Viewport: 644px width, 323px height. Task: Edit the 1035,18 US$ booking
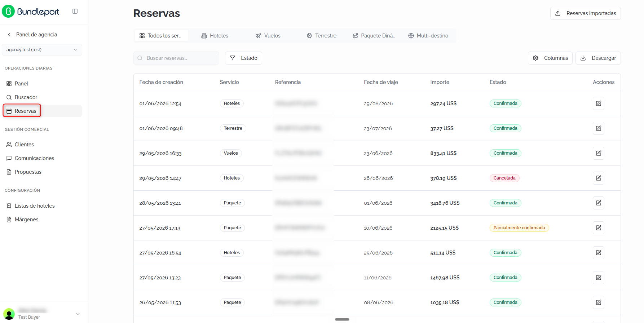[599, 302]
